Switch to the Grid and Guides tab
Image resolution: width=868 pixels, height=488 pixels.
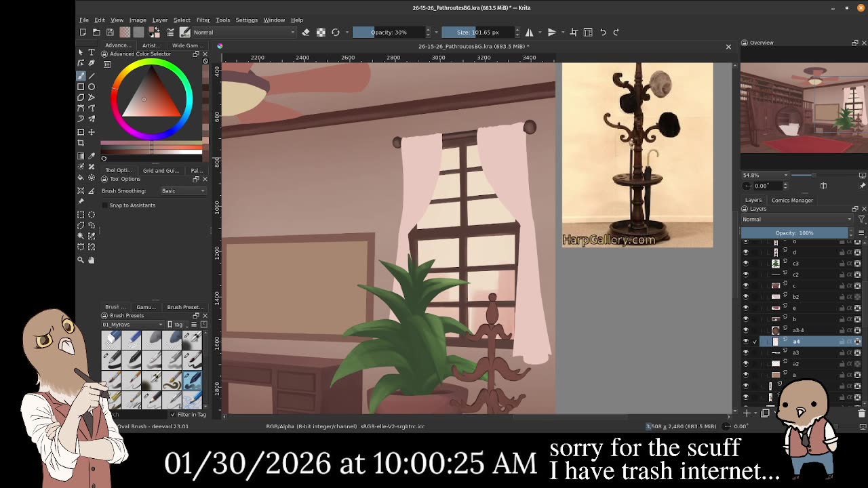161,170
